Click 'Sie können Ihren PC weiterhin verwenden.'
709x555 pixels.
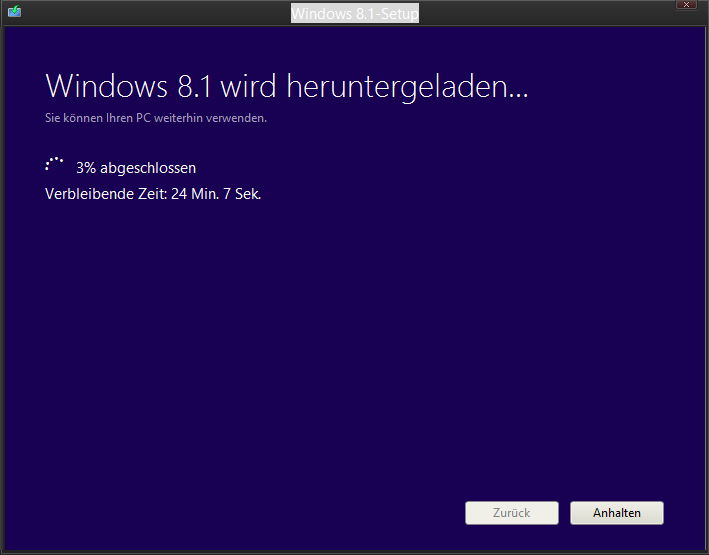156,118
